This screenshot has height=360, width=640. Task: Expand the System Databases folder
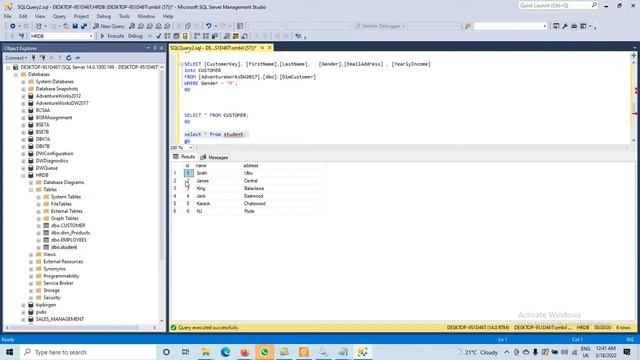click(x=23, y=82)
